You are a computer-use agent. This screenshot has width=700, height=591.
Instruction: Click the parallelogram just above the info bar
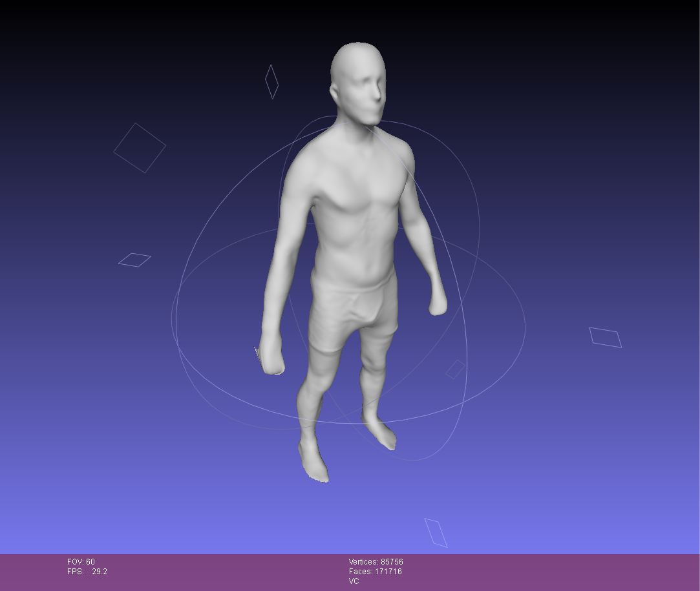pyautogui.click(x=436, y=533)
